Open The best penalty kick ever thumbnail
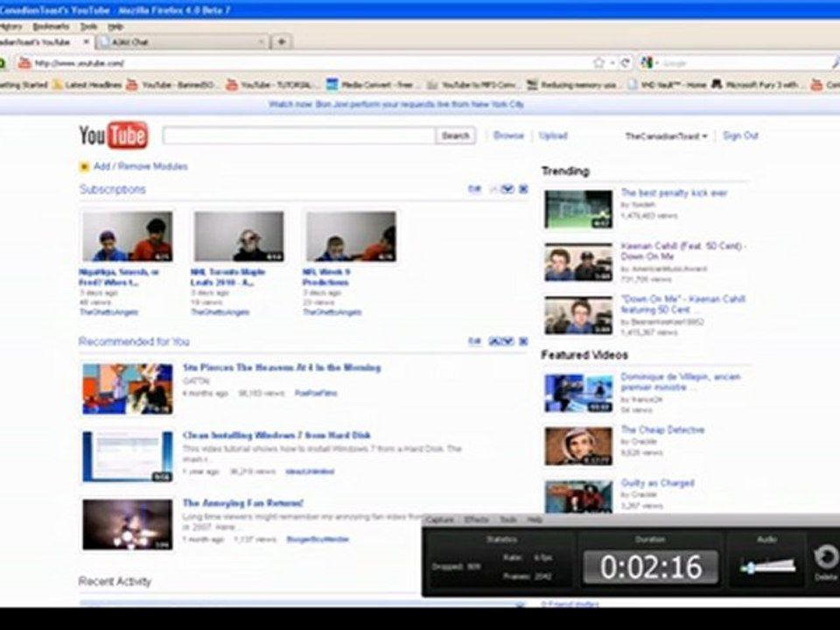This screenshot has height=630, width=840. 578,209
